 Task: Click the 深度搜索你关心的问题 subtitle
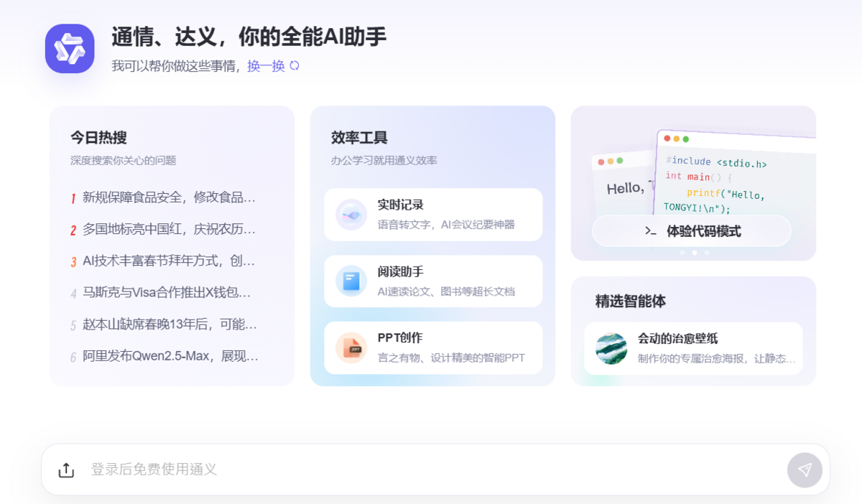click(123, 160)
